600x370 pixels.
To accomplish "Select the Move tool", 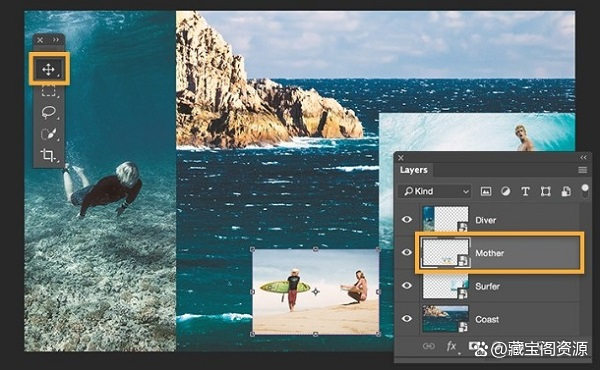I will pos(49,69).
